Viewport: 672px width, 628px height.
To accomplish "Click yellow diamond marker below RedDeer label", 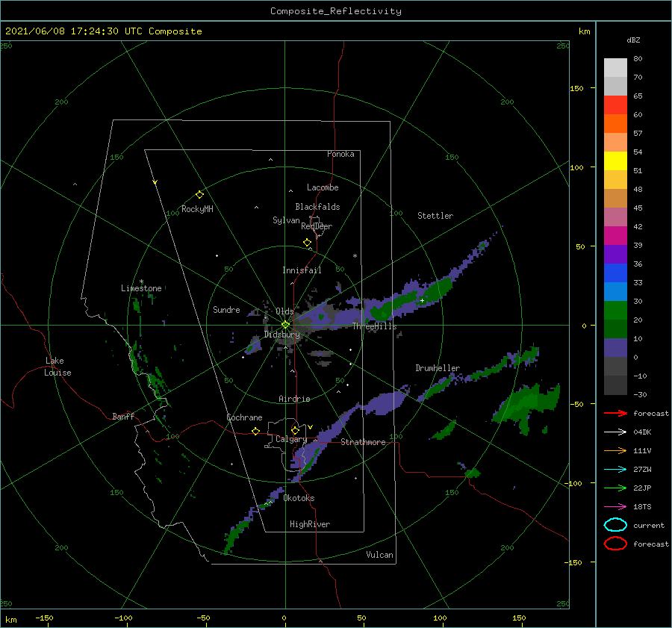I will 307,243.
